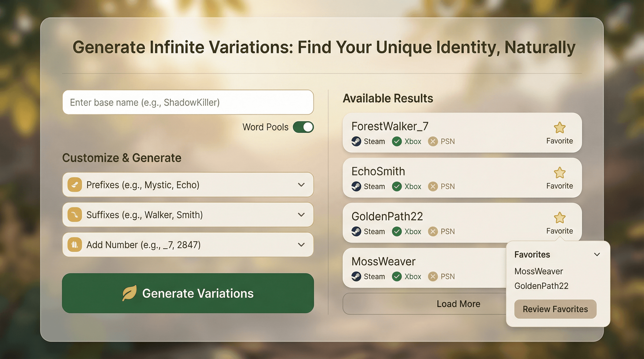Click PSN cross icon under MossWeaver
The image size is (644, 359).
point(433,276)
